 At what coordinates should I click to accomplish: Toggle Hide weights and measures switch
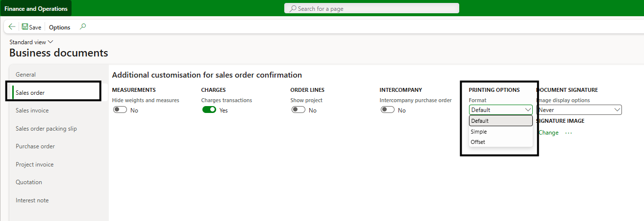[120, 110]
